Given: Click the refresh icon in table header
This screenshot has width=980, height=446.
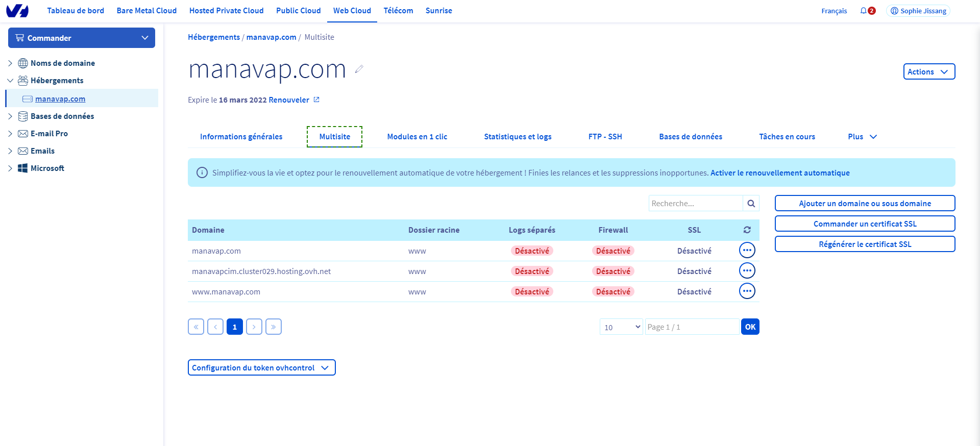Looking at the screenshot, I should (747, 230).
